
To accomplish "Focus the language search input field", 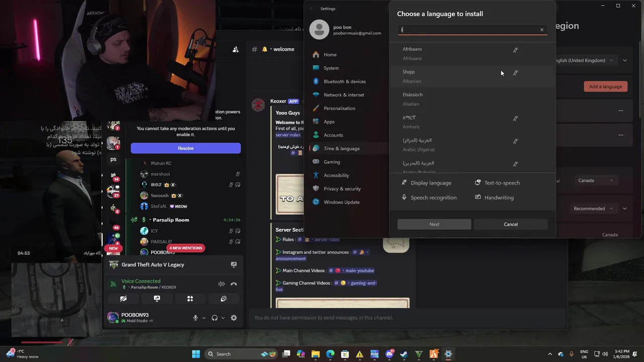I will (468, 30).
